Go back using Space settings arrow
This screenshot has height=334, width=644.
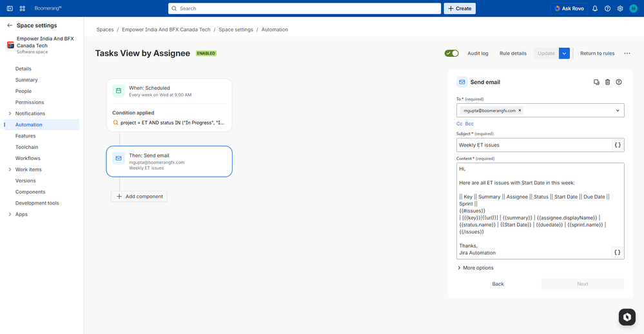[10, 26]
